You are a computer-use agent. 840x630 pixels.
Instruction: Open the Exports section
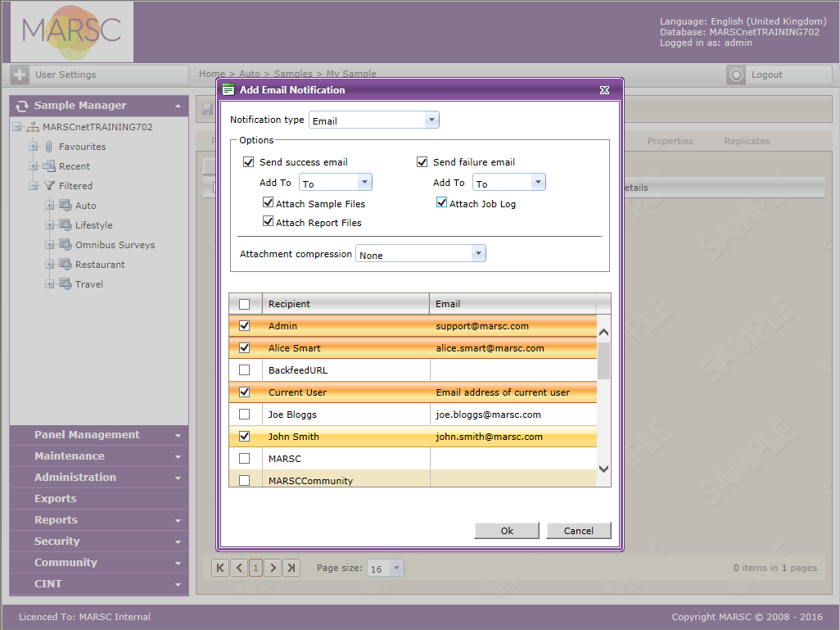click(x=99, y=499)
